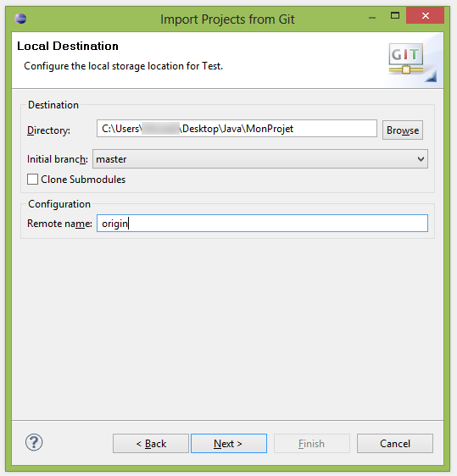Enable the Clone Submodules checkbox
Viewport: 457px width, 476px height.
point(32,180)
